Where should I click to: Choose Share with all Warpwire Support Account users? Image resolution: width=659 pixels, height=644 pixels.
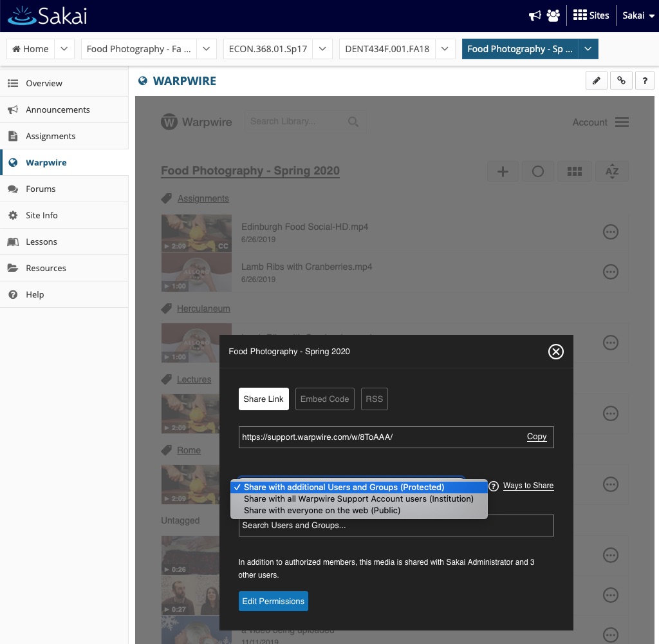point(359,499)
